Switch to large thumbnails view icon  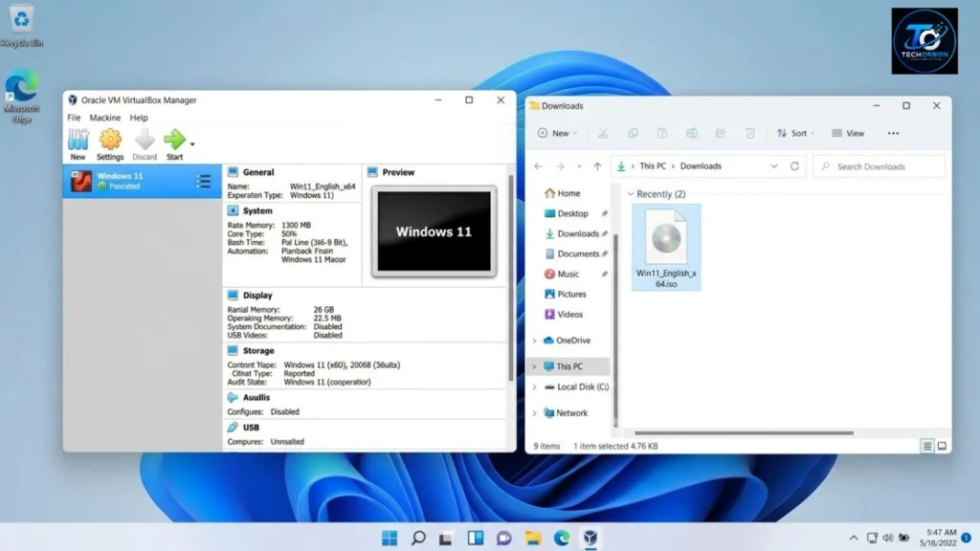pos(942,446)
